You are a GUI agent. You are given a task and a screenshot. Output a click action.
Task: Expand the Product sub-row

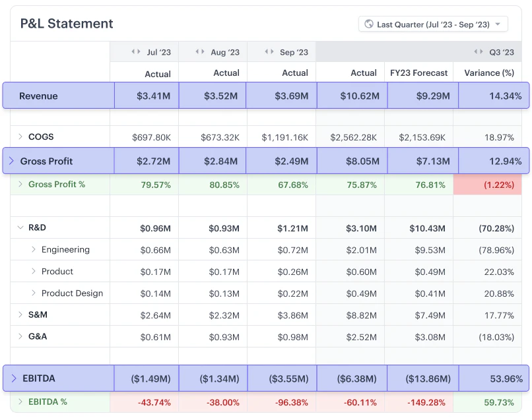(x=34, y=272)
